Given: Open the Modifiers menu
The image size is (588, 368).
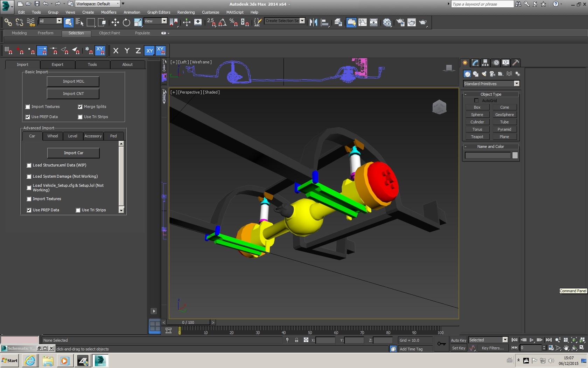Looking at the screenshot, I should coord(108,12).
